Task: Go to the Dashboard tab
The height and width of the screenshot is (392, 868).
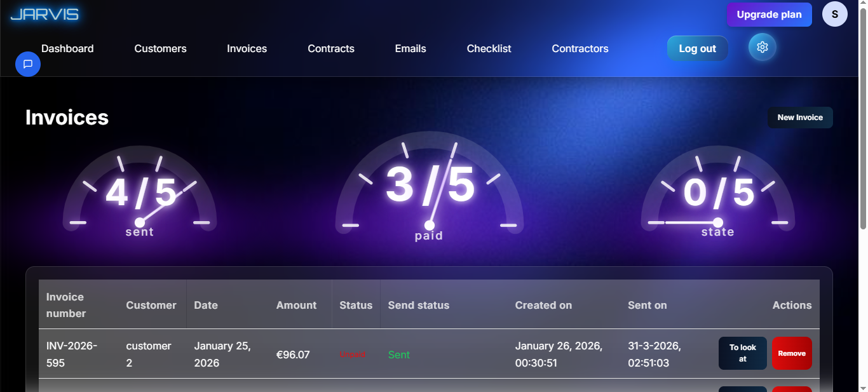Action: click(x=67, y=48)
